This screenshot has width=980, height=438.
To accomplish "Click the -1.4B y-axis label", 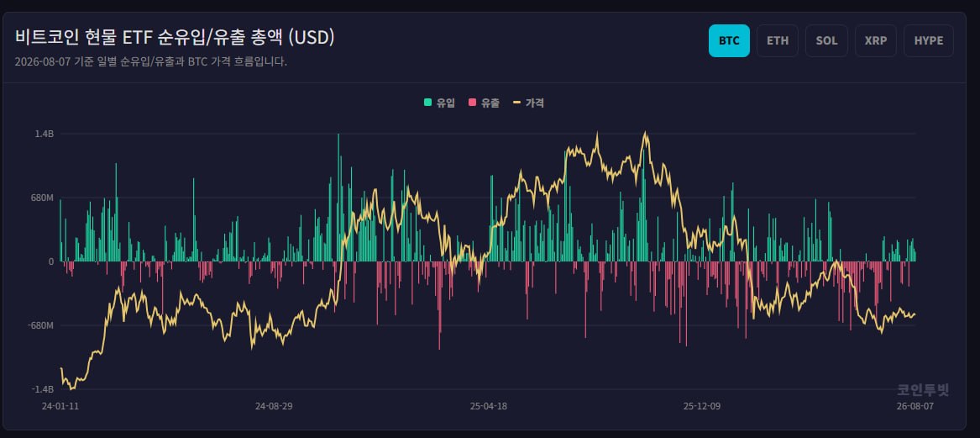I will (x=43, y=389).
